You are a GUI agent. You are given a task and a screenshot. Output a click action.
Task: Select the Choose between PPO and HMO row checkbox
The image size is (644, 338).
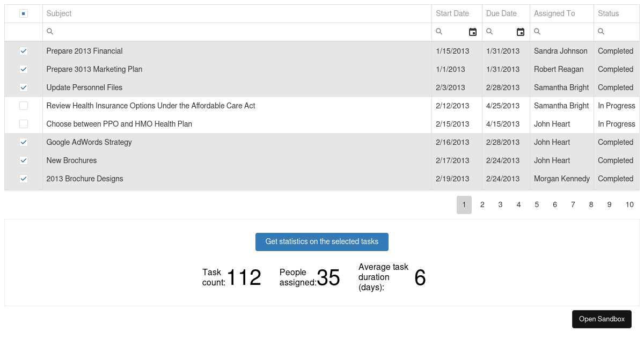pos(24,124)
